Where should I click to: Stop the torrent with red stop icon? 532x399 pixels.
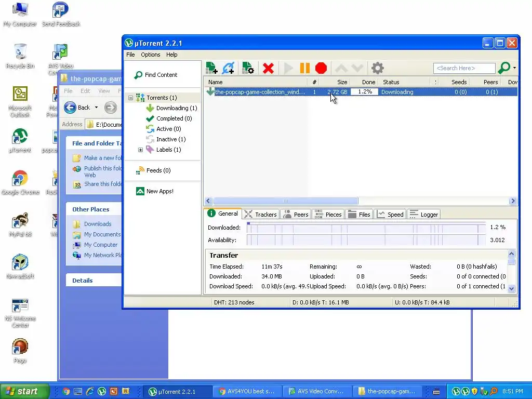(x=321, y=68)
